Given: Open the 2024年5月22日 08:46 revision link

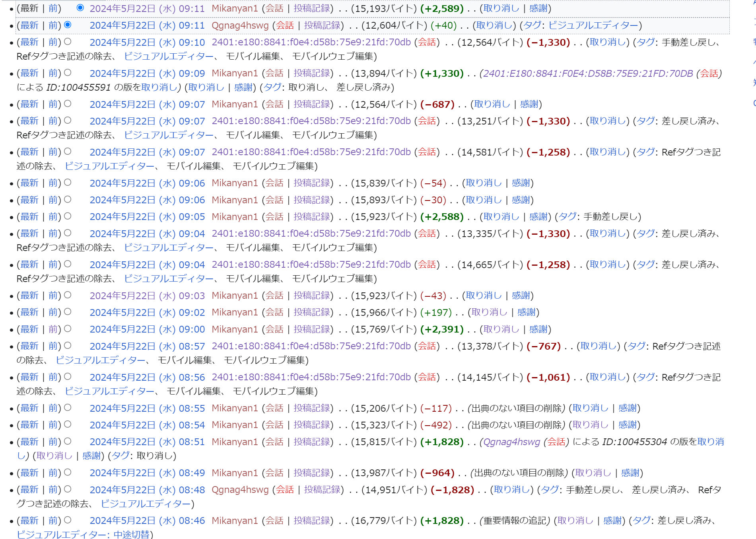Looking at the screenshot, I should (x=147, y=520).
